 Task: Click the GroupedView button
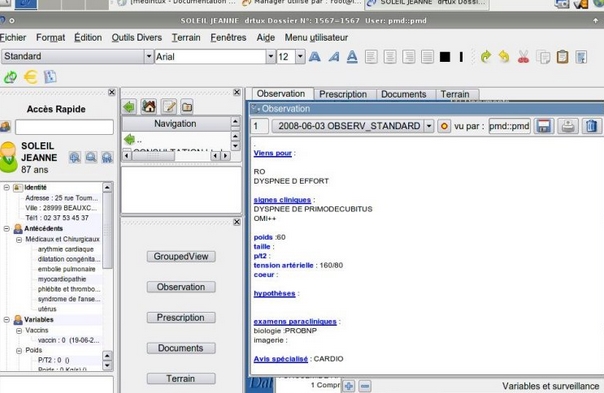click(181, 257)
